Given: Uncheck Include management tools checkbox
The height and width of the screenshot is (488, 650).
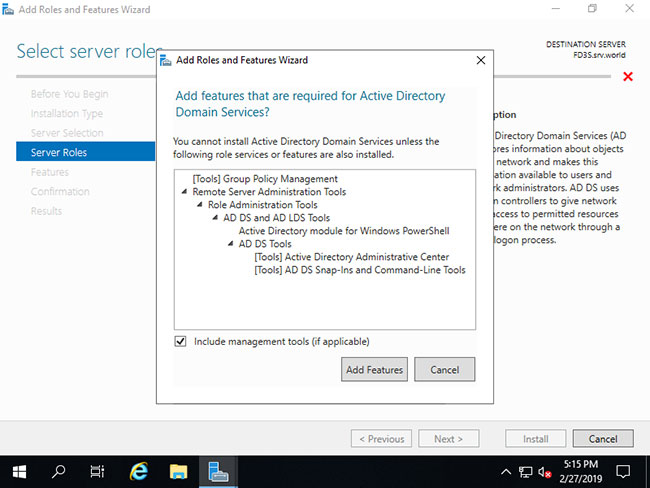Looking at the screenshot, I should [180, 341].
